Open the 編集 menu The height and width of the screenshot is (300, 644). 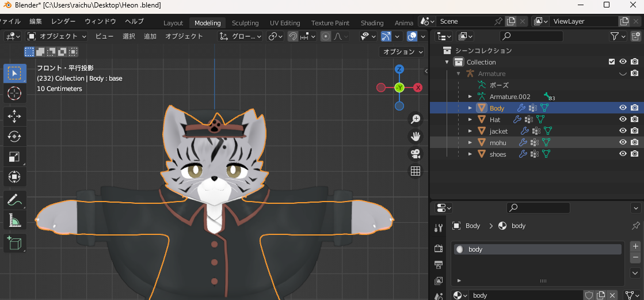pos(36,21)
